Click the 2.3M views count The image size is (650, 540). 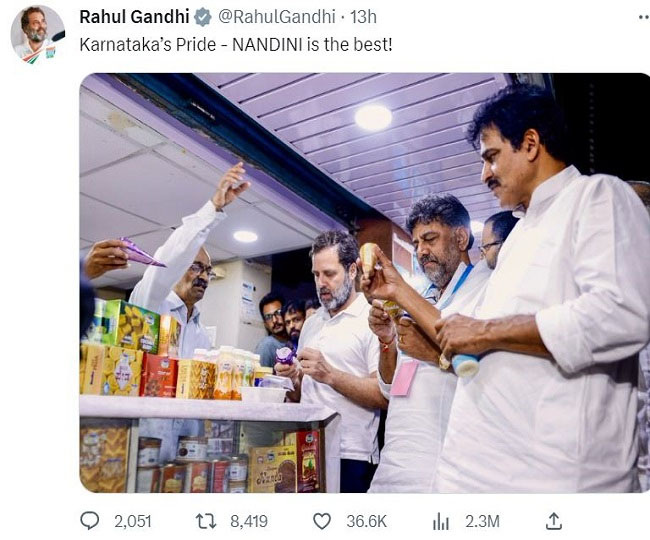(x=482, y=521)
